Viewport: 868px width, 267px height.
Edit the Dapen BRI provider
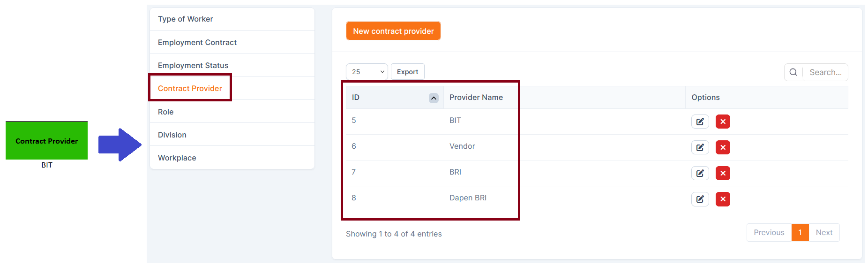tap(700, 199)
